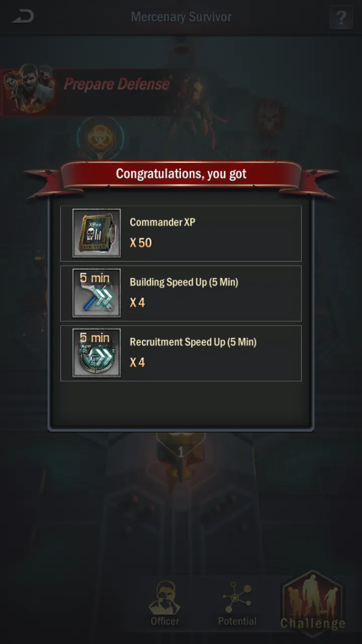Open the Officer portrait icon
362x644 pixels.
pyautogui.click(x=165, y=597)
